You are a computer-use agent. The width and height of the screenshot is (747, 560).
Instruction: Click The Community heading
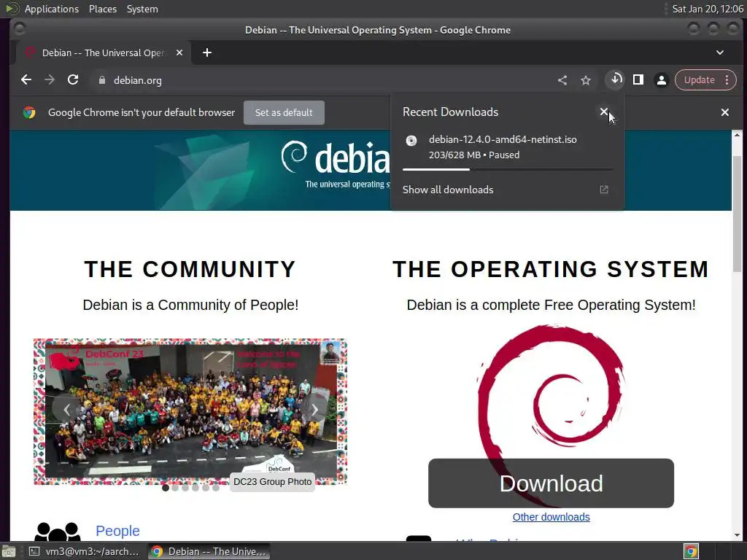click(x=190, y=269)
